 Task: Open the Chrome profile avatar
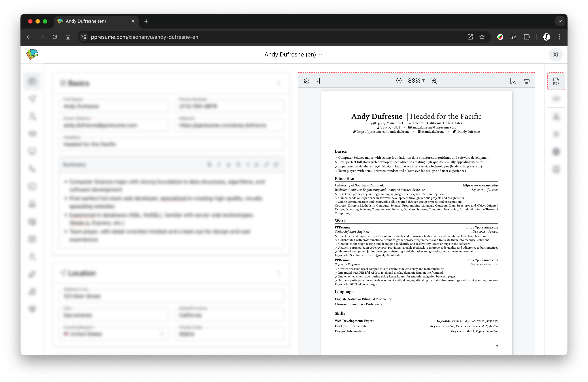(546, 37)
